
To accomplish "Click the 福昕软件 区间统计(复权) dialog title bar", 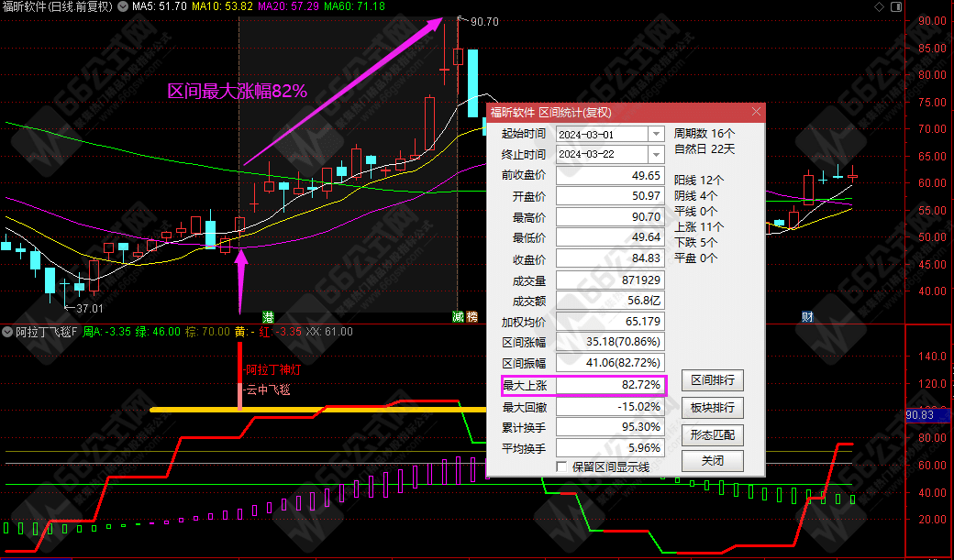I will point(626,112).
